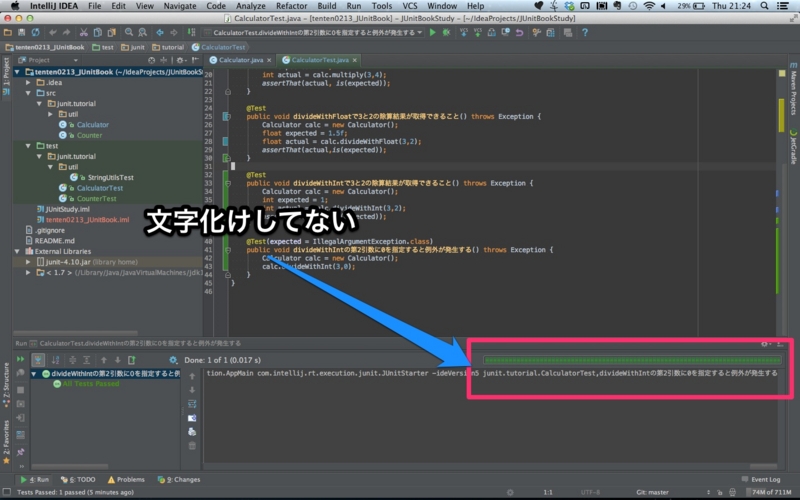Open the Event Log

pos(761,480)
